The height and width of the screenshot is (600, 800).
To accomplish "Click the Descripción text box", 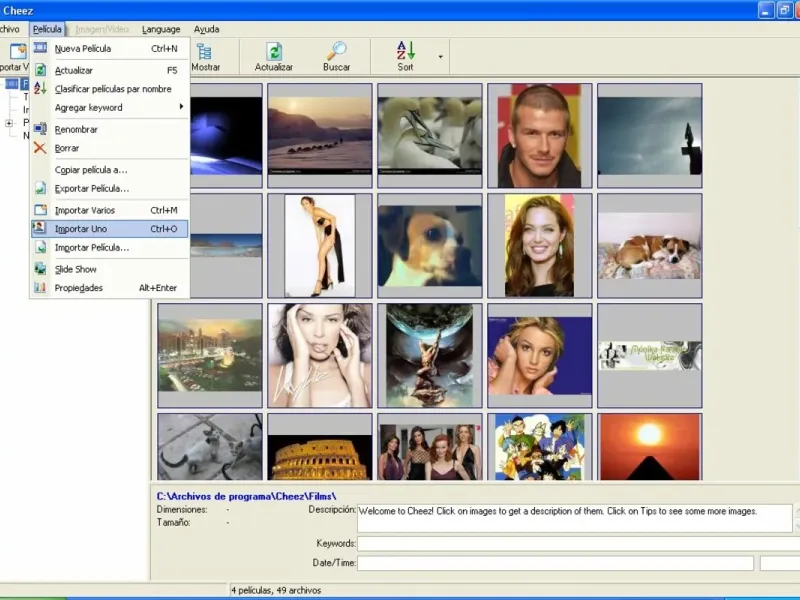I will pyautogui.click(x=574, y=518).
